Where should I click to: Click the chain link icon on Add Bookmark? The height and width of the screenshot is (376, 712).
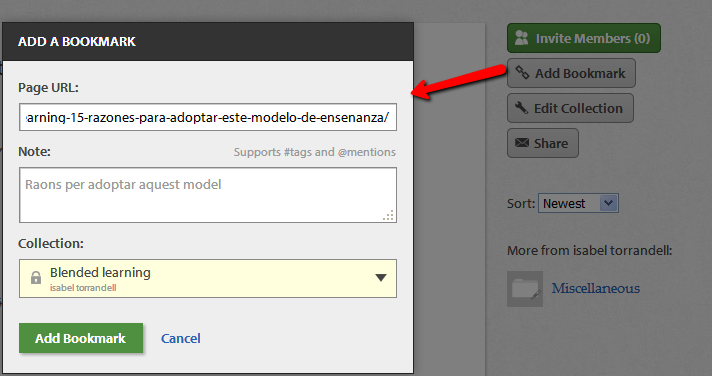(x=522, y=73)
